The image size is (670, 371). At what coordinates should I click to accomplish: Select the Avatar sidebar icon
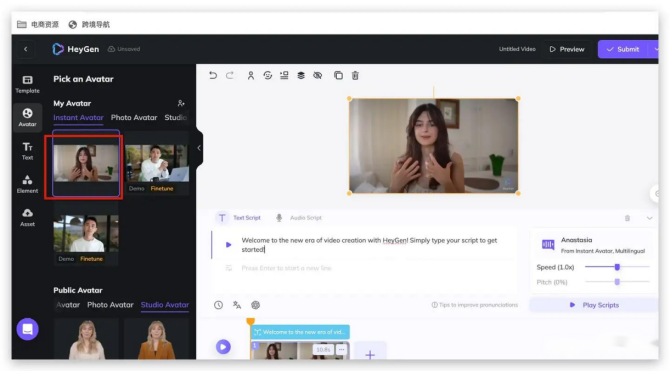(x=27, y=117)
